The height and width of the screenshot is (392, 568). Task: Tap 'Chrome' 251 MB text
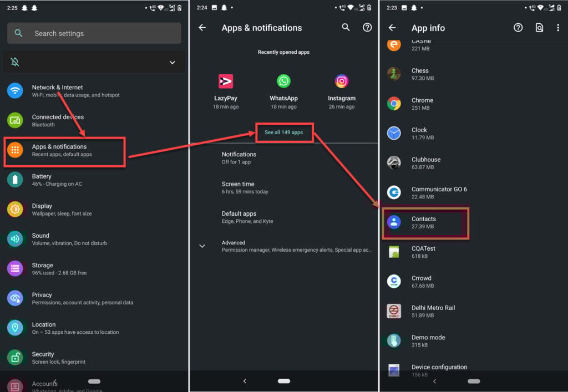pyautogui.click(x=422, y=104)
